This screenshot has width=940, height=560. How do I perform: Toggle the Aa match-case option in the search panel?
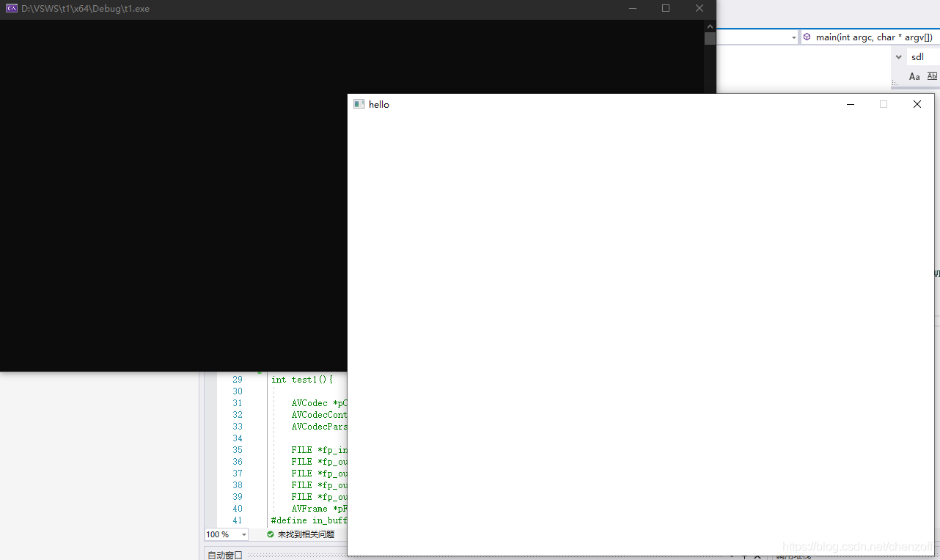coord(914,76)
